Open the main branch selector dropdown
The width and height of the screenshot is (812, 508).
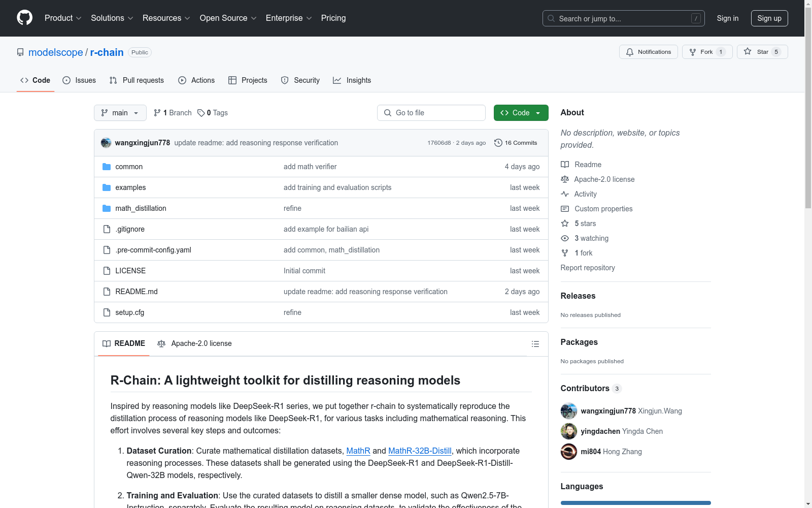tap(120, 113)
